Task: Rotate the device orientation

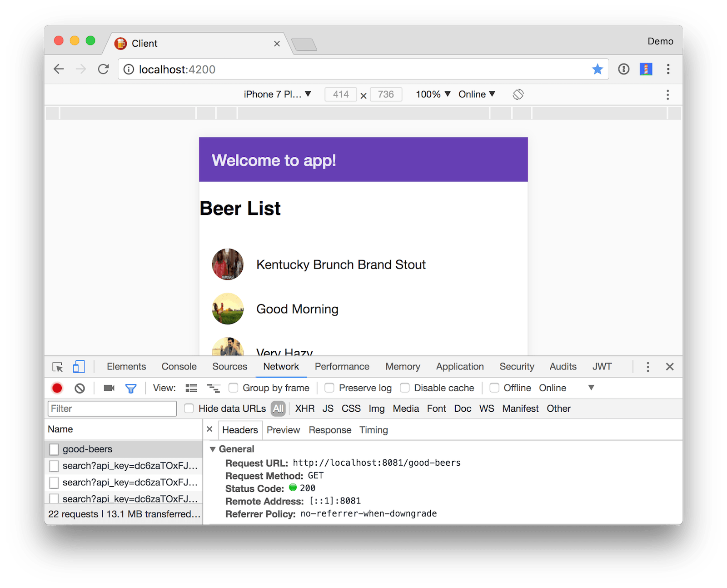Action: point(518,94)
